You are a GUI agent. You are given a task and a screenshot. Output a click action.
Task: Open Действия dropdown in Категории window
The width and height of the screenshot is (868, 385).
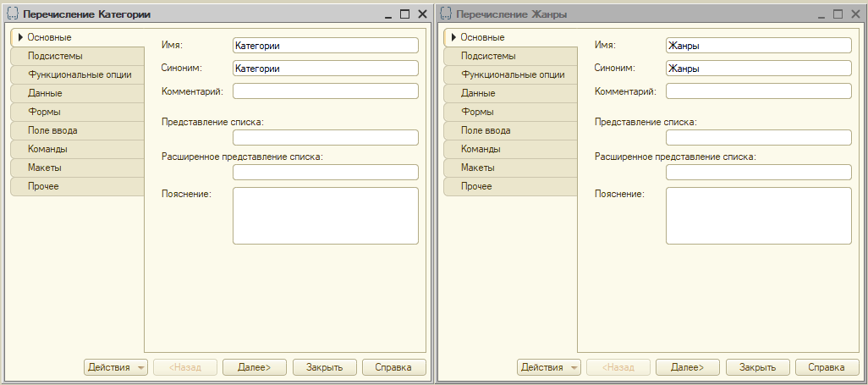pyautogui.click(x=116, y=367)
